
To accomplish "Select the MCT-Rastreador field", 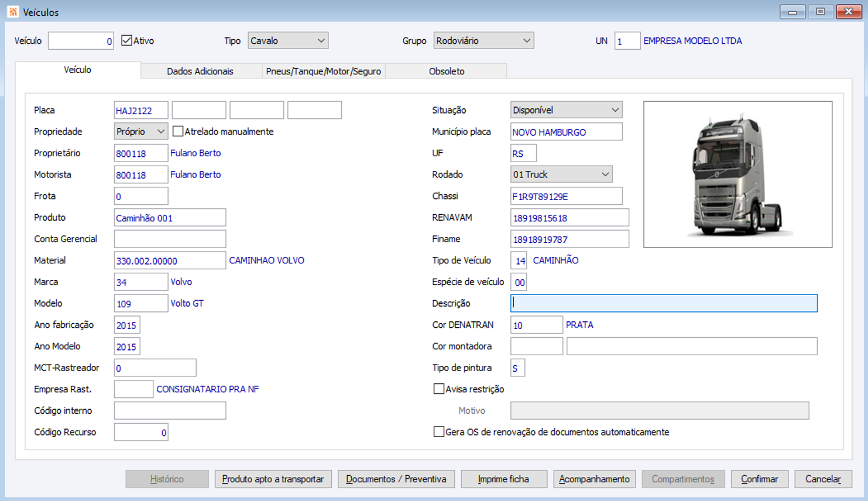I will click(155, 368).
